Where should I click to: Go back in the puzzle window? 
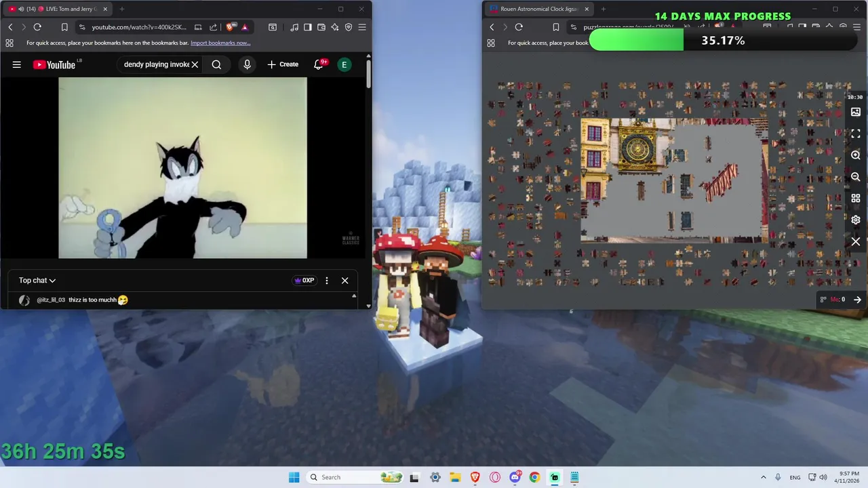tap(492, 27)
